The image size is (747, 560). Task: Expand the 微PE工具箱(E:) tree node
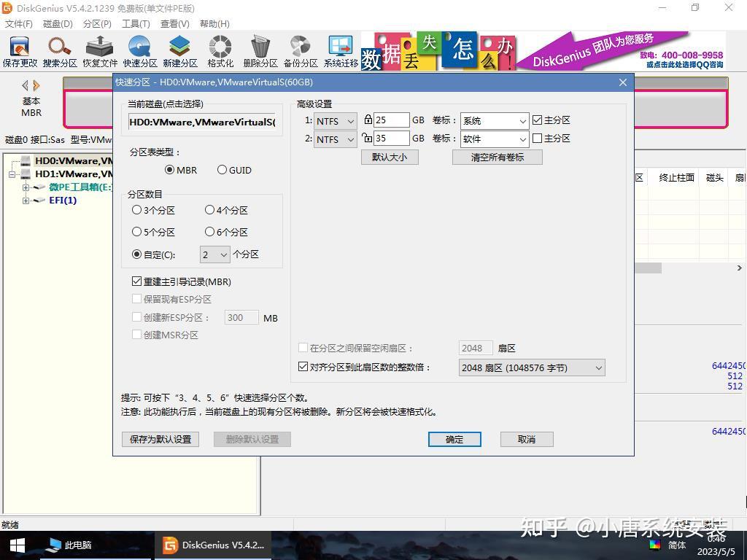[26, 187]
